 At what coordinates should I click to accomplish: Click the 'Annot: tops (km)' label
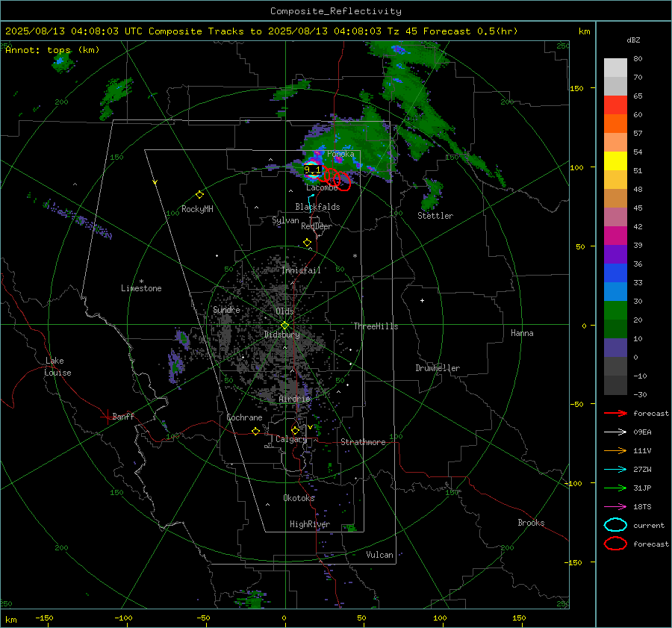point(52,50)
